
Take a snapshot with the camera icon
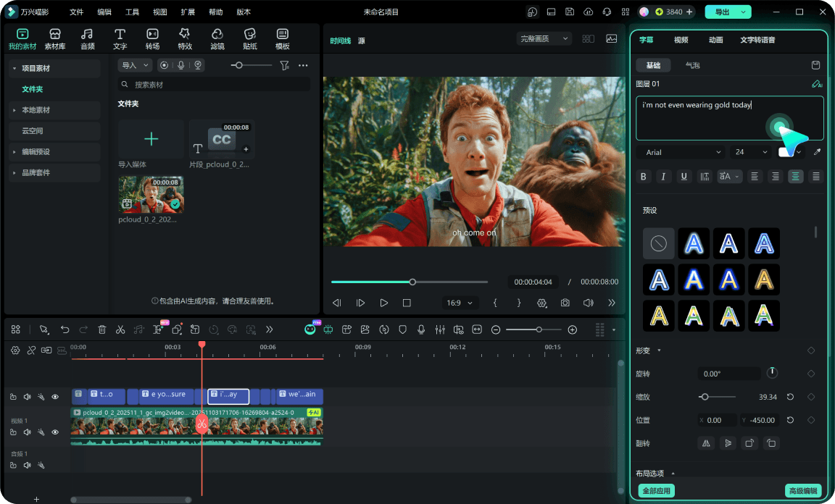[x=565, y=303]
